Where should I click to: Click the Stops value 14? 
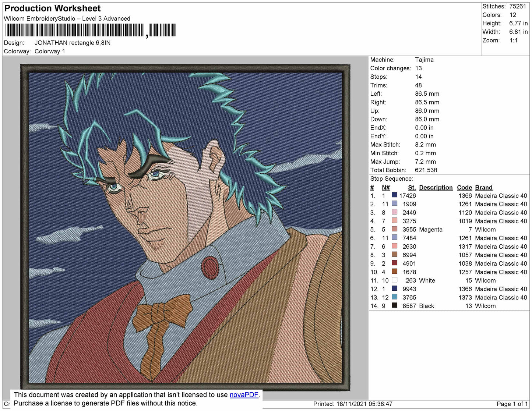pos(419,77)
